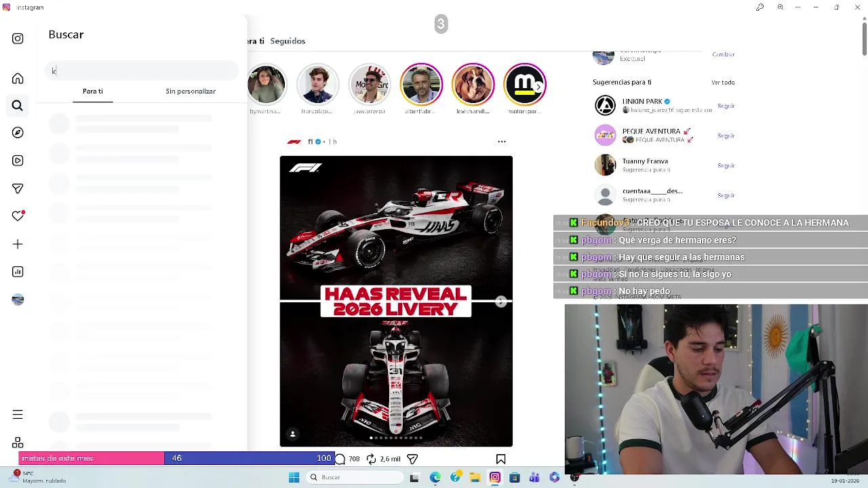Click the key icon in the title bar
868x488 pixels.
[x=759, y=7]
